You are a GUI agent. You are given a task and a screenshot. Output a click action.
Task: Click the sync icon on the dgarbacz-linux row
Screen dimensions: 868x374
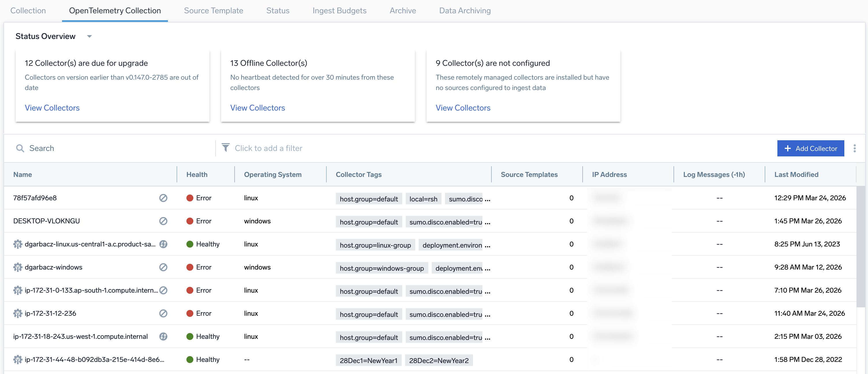(163, 244)
